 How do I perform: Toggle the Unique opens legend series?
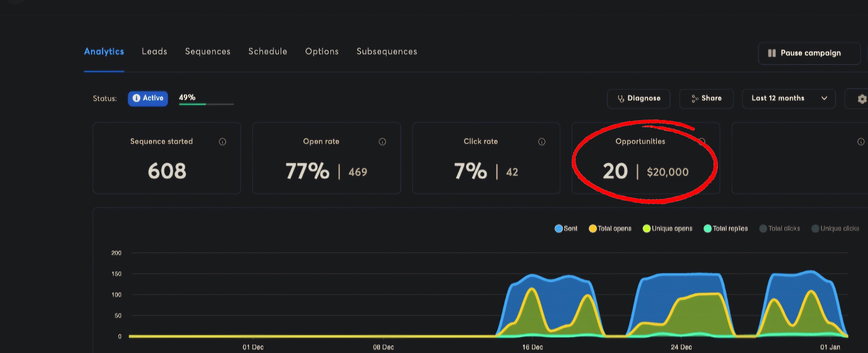click(667, 229)
